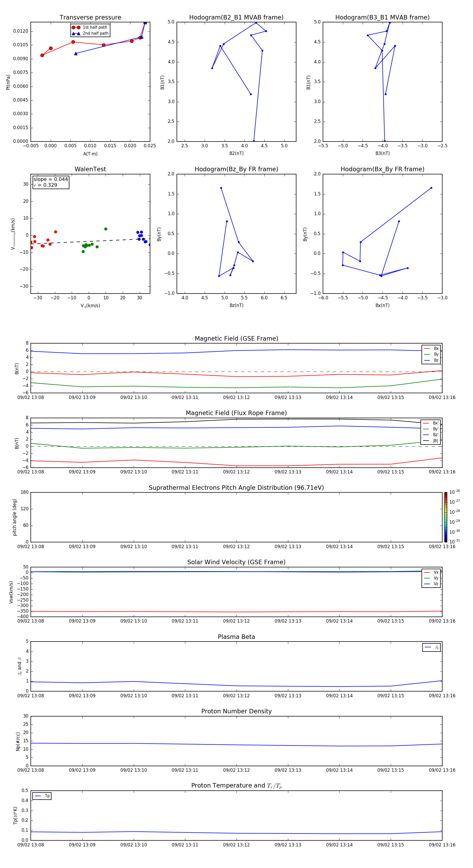Select the Vz entry in velocity legend

(x=431, y=584)
